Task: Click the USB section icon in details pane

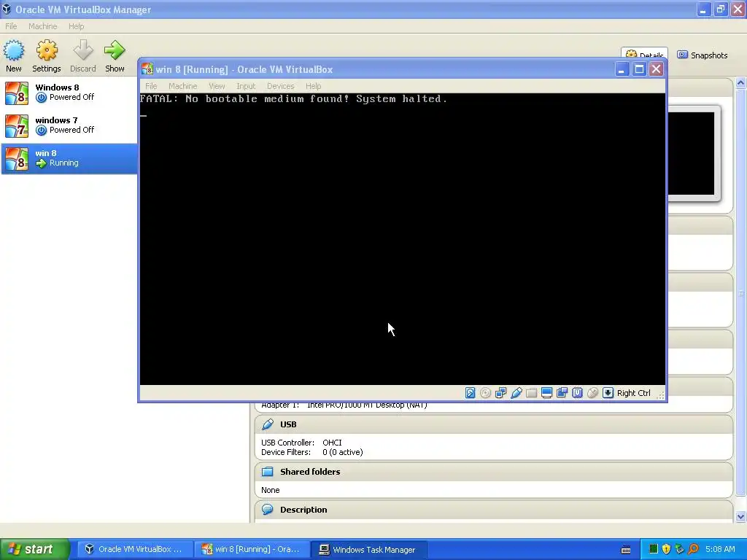Action: [x=268, y=424]
